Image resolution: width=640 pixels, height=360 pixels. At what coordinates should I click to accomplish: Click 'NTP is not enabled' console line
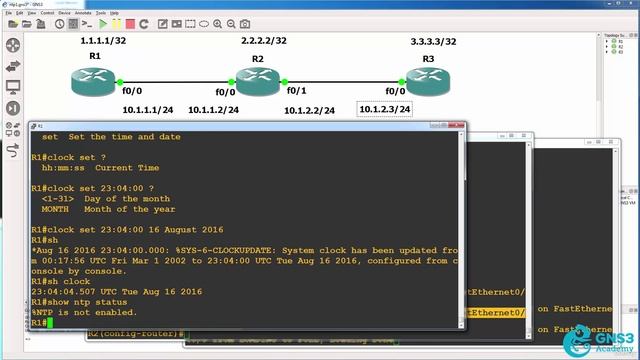coord(84,313)
